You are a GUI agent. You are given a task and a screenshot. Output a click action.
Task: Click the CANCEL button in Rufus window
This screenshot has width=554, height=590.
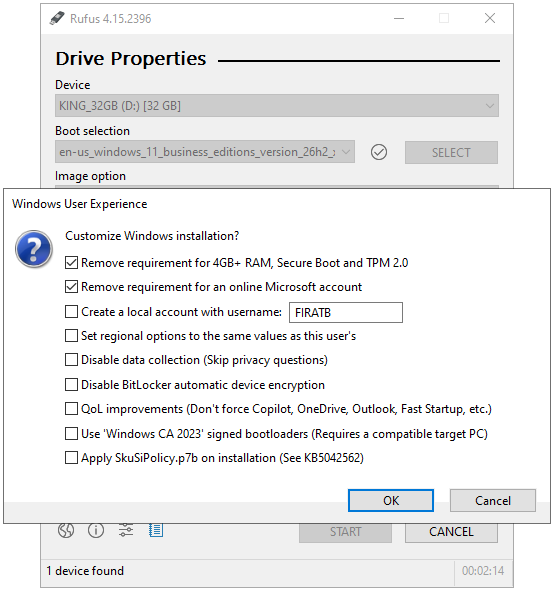click(x=451, y=532)
